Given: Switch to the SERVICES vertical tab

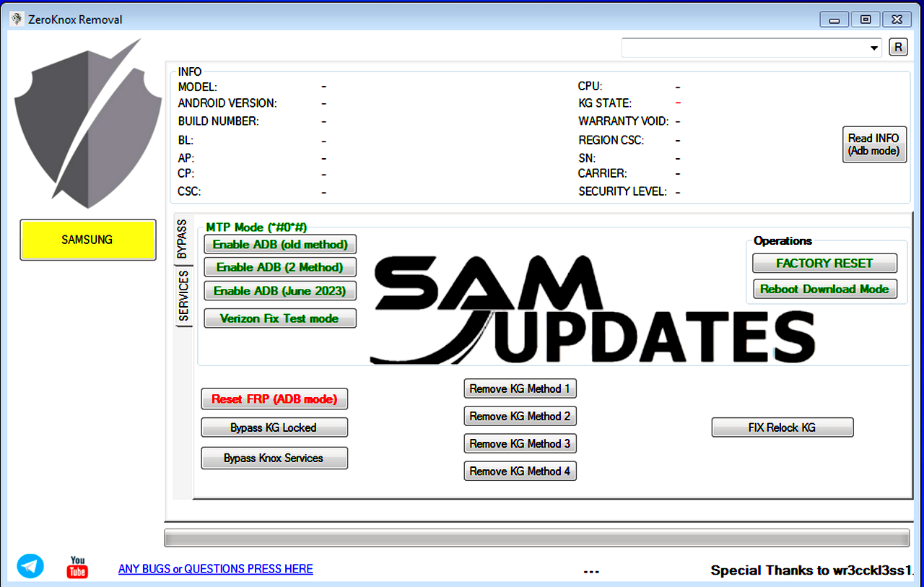Looking at the screenshot, I should pyautogui.click(x=183, y=296).
